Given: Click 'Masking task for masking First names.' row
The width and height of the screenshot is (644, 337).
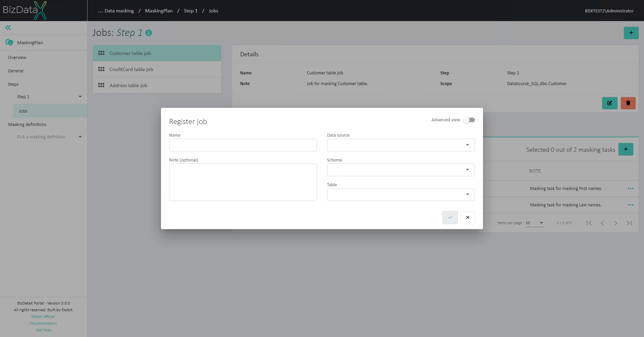Looking at the screenshot, I should (x=566, y=189).
